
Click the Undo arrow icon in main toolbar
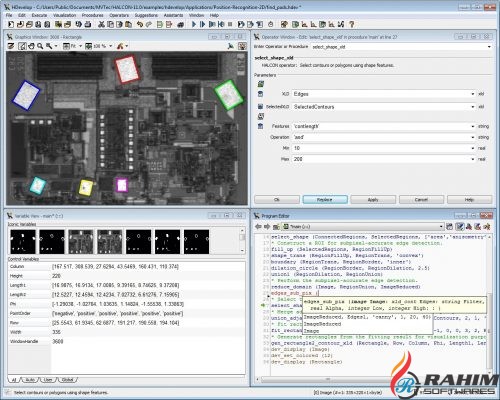pos(140,24)
